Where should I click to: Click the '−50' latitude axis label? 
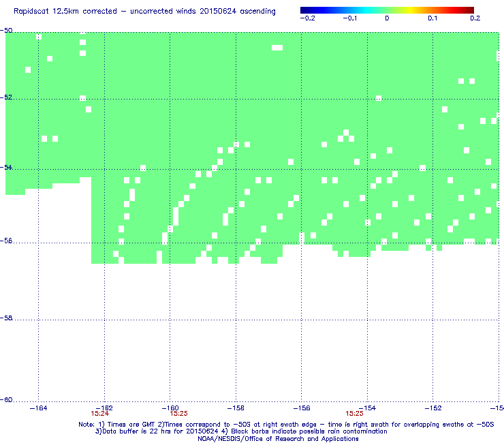(6, 31)
